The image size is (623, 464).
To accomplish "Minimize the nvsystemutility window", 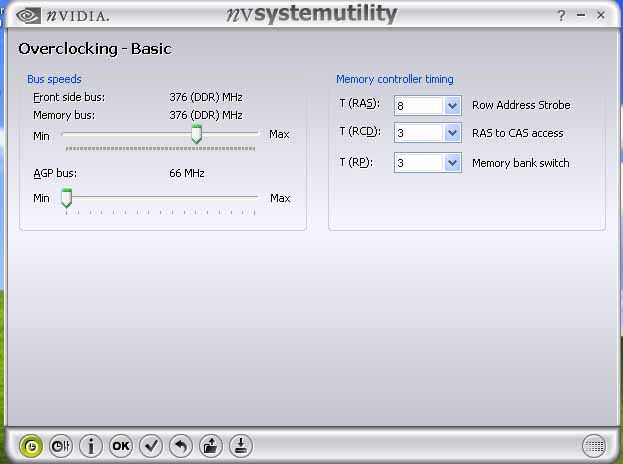I will tap(581, 15).
